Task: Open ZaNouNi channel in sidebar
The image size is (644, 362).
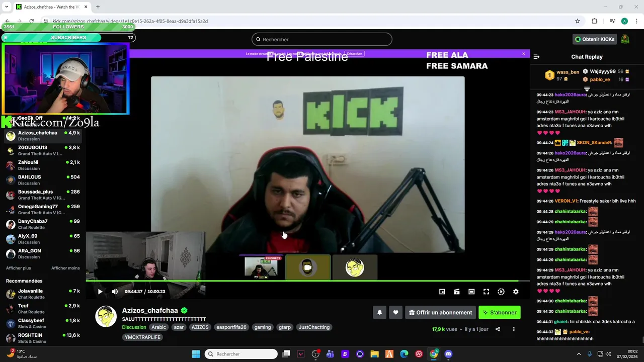Action: [43, 165]
